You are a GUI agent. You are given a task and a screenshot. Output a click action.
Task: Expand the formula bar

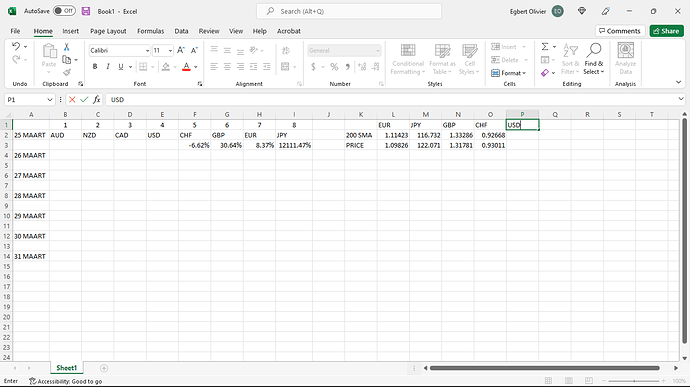click(x=681, y=100)
